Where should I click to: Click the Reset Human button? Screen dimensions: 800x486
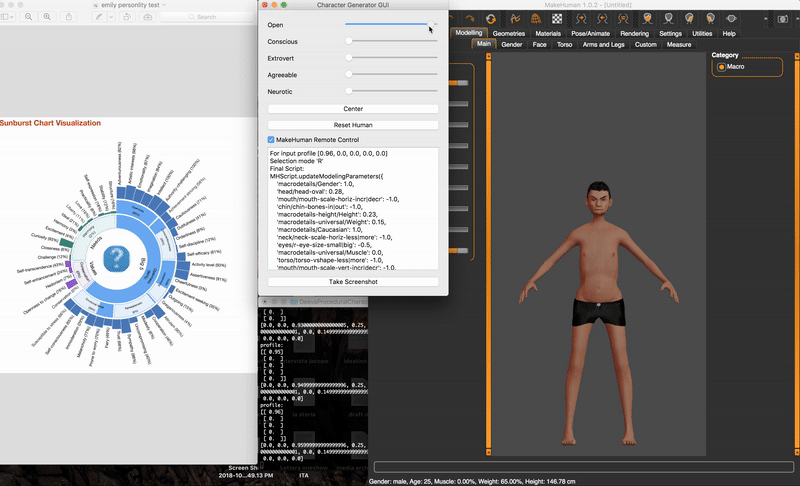click(353, 125)
